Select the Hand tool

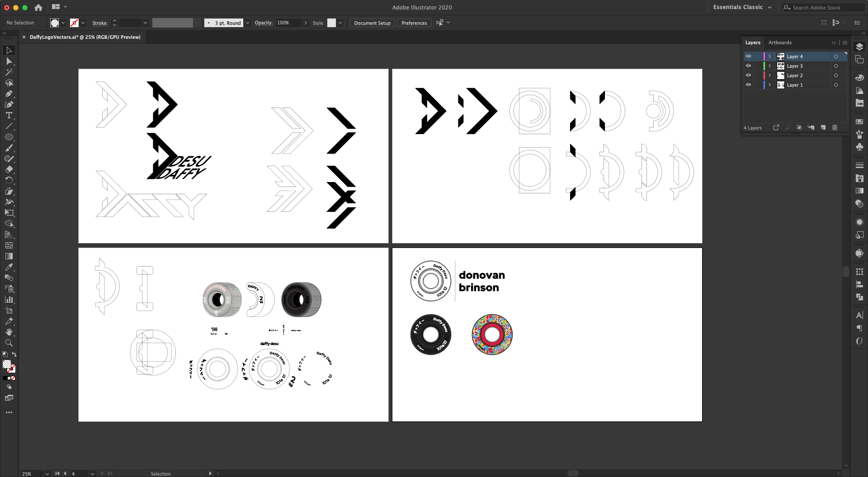point(9,332)
